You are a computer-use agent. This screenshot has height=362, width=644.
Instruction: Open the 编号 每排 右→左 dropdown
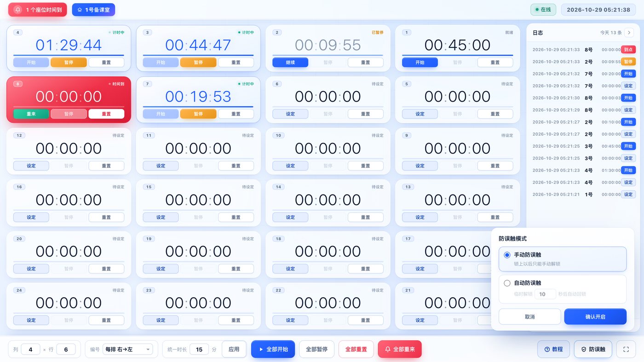tap(127, 350)
